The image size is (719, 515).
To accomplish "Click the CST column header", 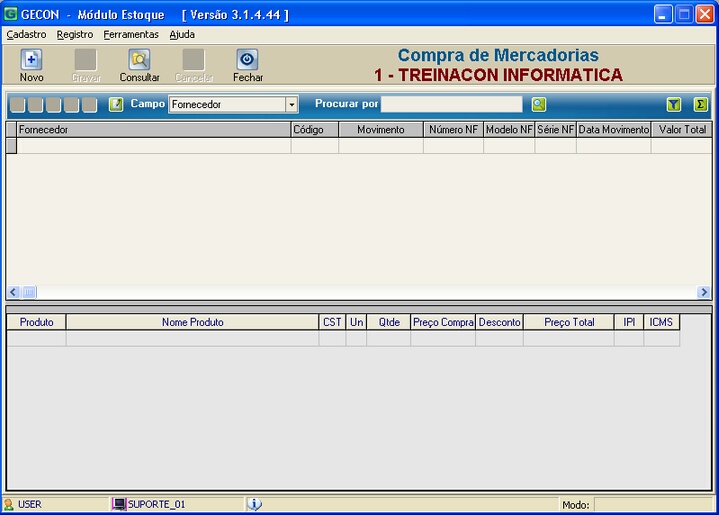I will pyautogui.click(x=332, y=322).
